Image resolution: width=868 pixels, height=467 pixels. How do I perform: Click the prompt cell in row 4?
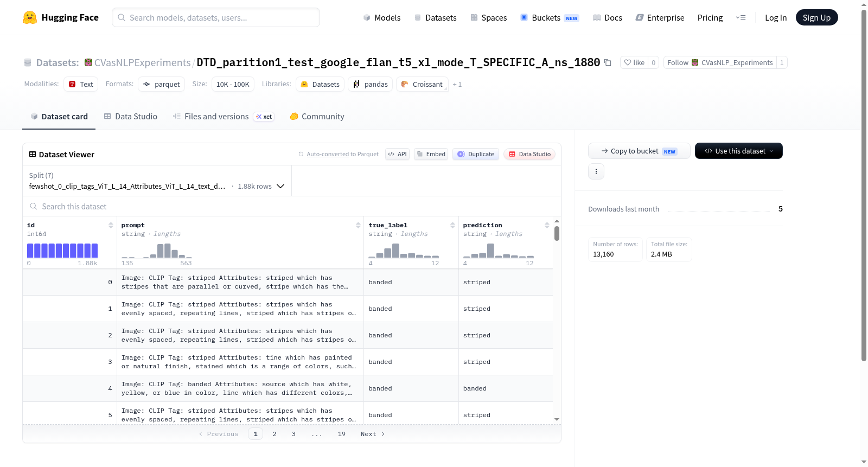click(x=240, y=388)
